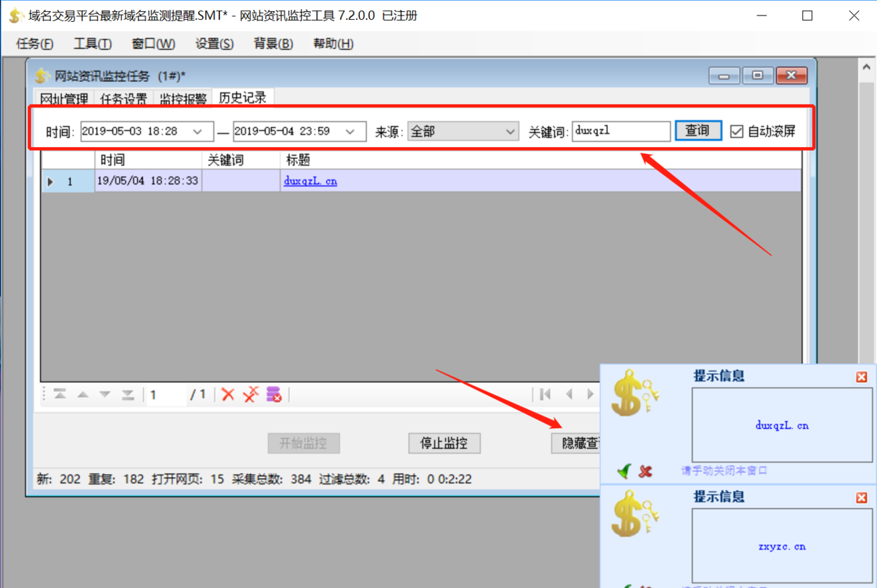Close the zxyzc.cn 提示信息 popup
This screenshot has width=877, height=588.
pos(861,498)
